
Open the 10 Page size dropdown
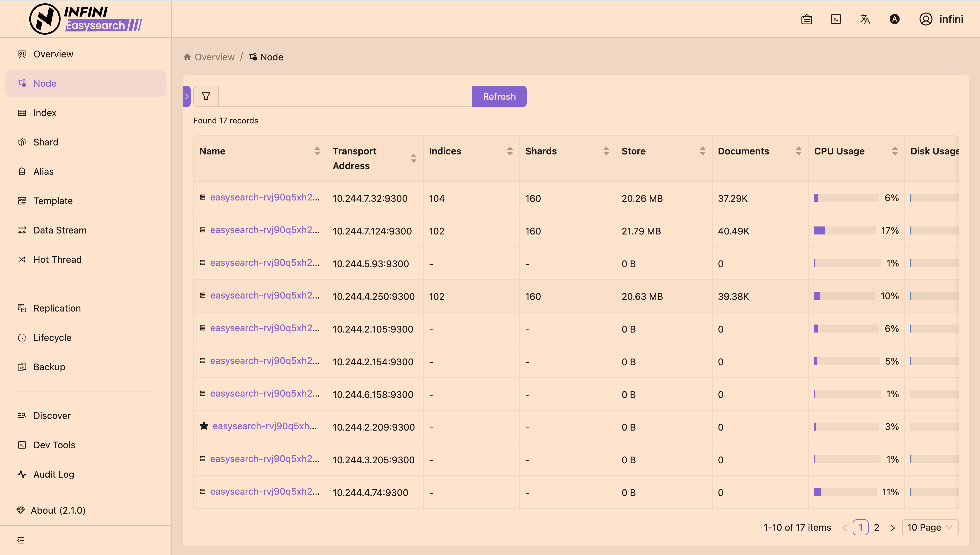pyautogui.click(x=929, y=527)
